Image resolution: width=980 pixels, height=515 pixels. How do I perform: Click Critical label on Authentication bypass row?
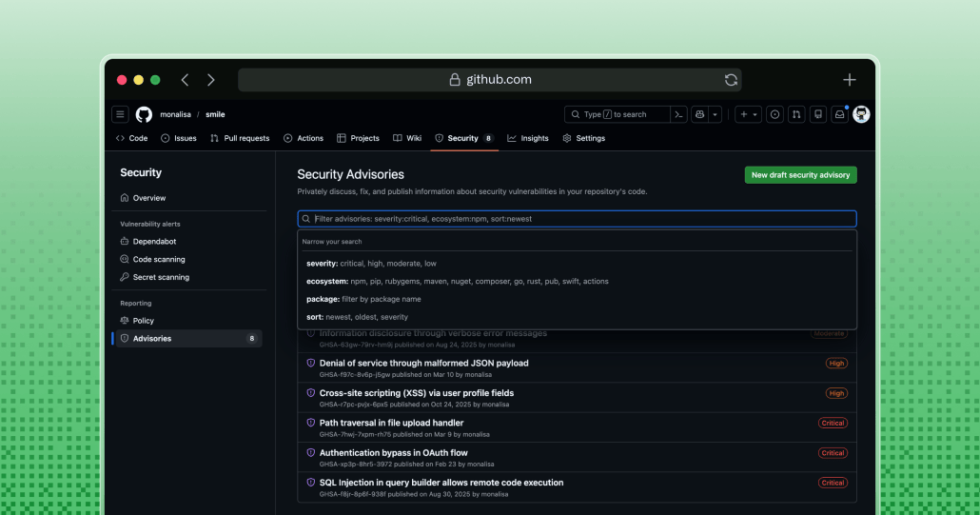[x=833, y=453]
